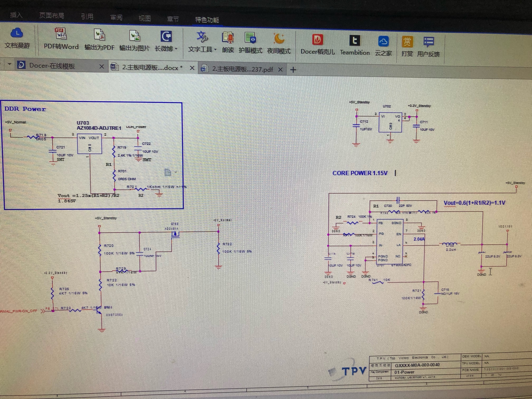
Task: Switch to the 页面布局 ribbon tab
Action: (x=51, y=16)
